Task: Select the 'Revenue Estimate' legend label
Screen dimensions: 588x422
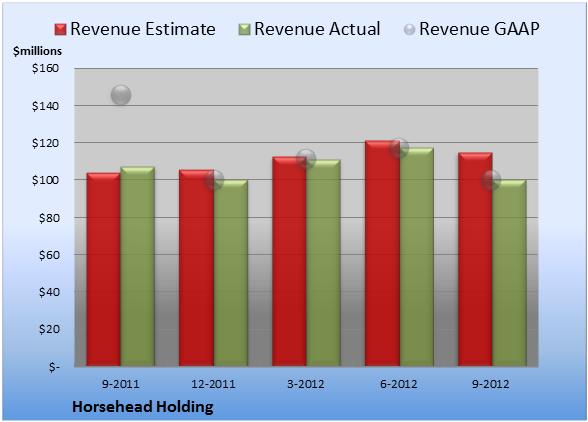Action: tap(143, 29)
